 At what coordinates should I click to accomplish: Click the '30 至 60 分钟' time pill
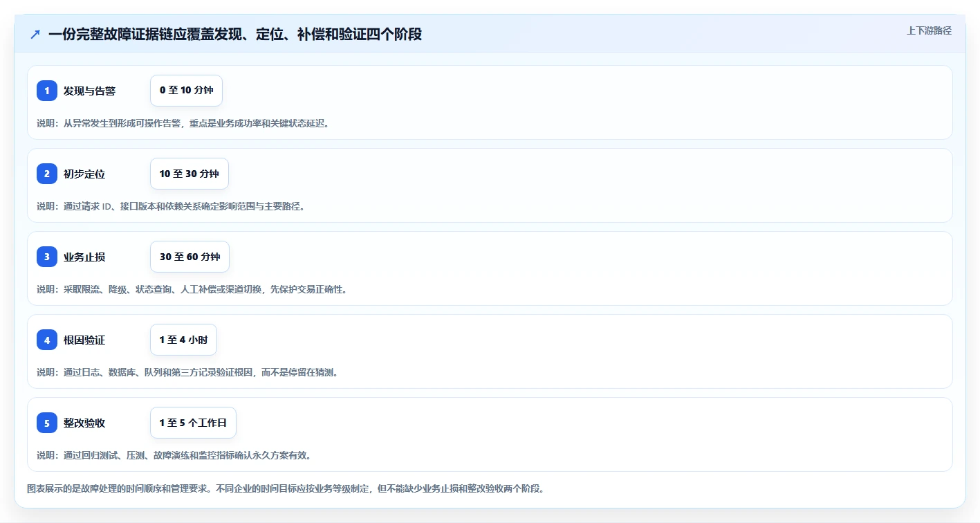pos(189,257)
